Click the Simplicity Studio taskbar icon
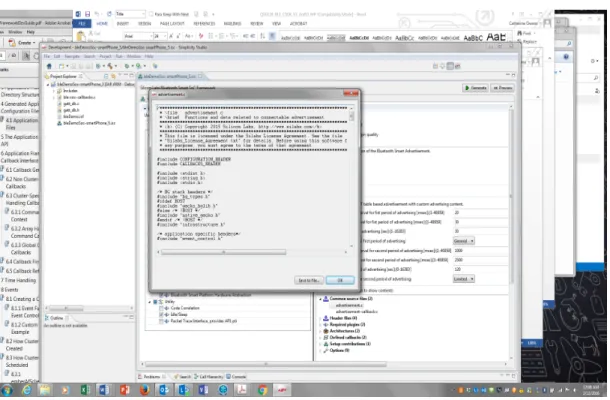This screenshot has width=610, height=400. tap(282, 389)
